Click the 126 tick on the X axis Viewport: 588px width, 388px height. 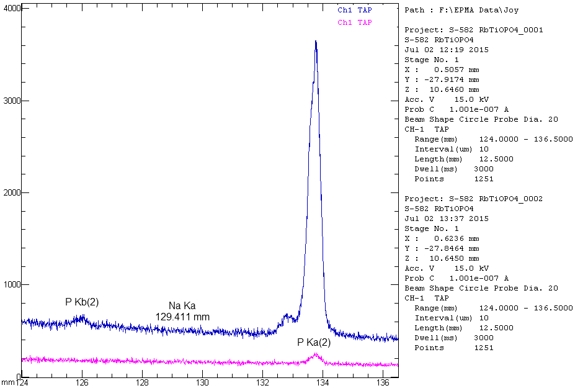point(82,382)
